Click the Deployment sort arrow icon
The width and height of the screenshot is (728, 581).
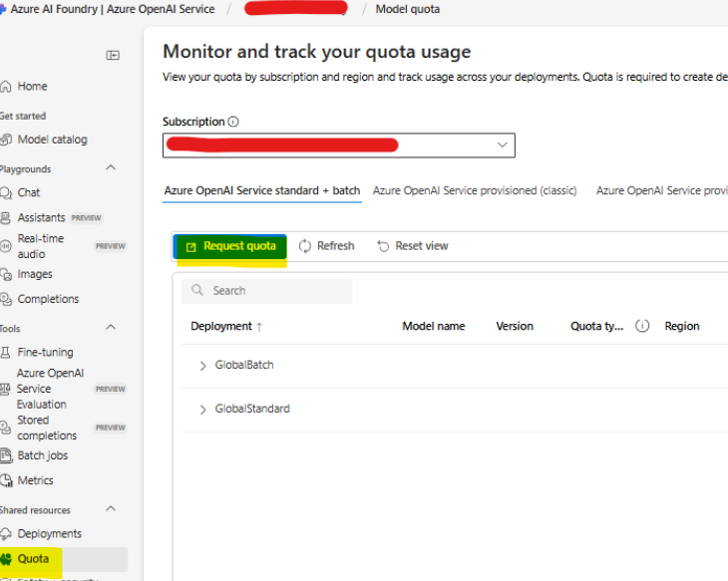(259, 327)
